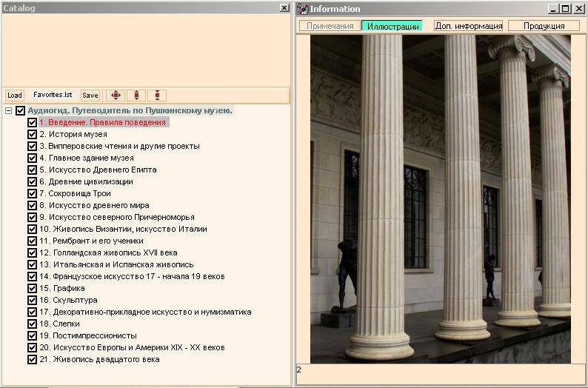The width and height of the screenshot is (588, 388).
Task: Minimize the Information window
Action: tap(553, 9)
